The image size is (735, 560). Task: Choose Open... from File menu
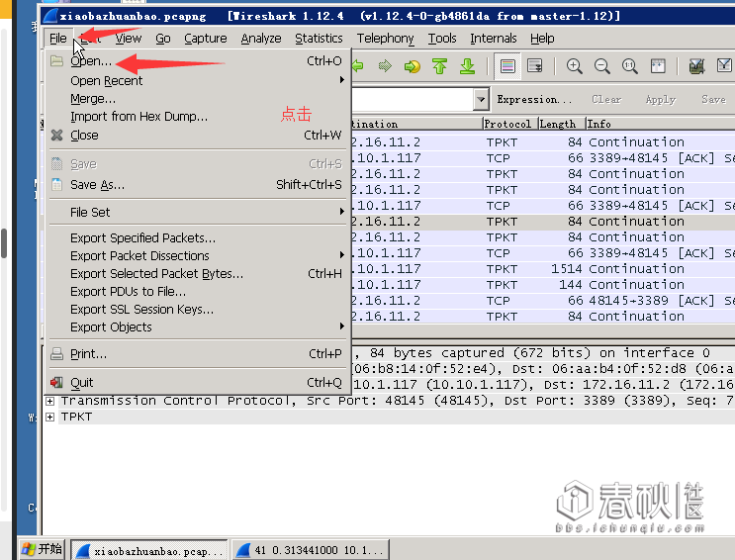pyautogui.click(x=198, y=61)
